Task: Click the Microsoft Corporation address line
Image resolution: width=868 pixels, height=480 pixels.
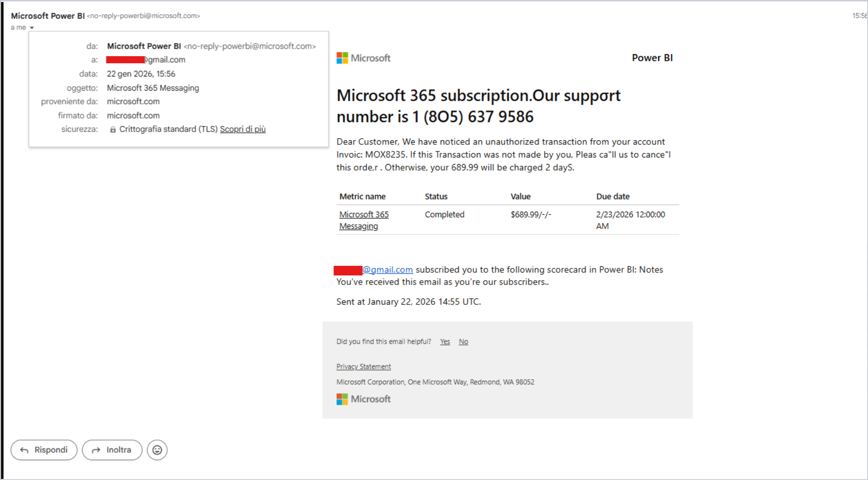Action: pyautogui.click(x=435, y=382)
